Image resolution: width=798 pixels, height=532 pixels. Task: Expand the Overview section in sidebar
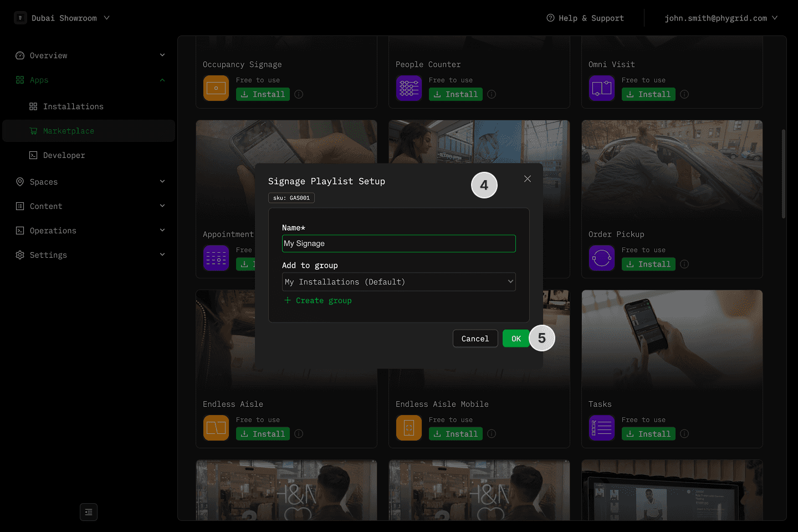coord(162,55)
